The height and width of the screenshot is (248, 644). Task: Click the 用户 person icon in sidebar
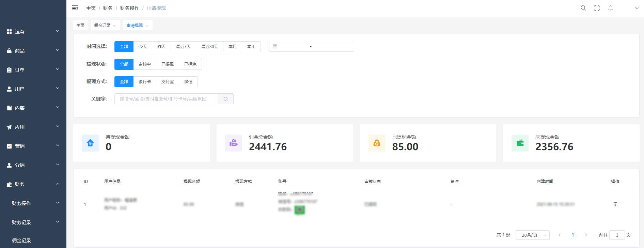9,89
